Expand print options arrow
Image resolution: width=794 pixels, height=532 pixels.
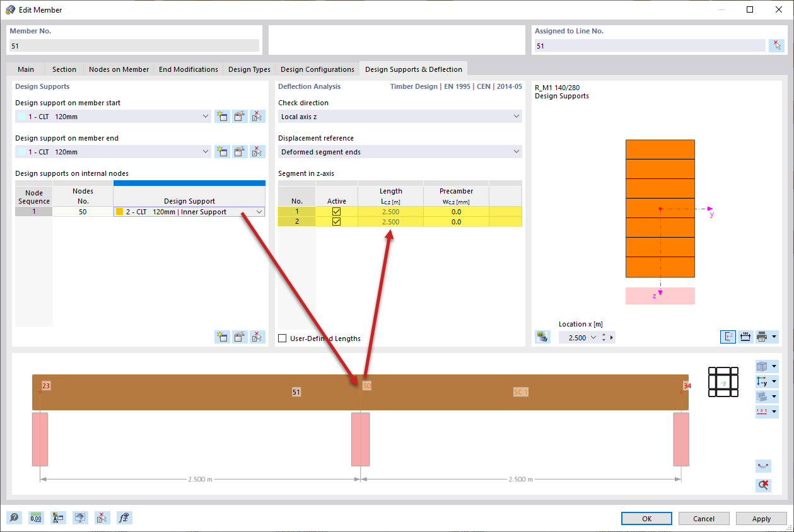(774, 337)
